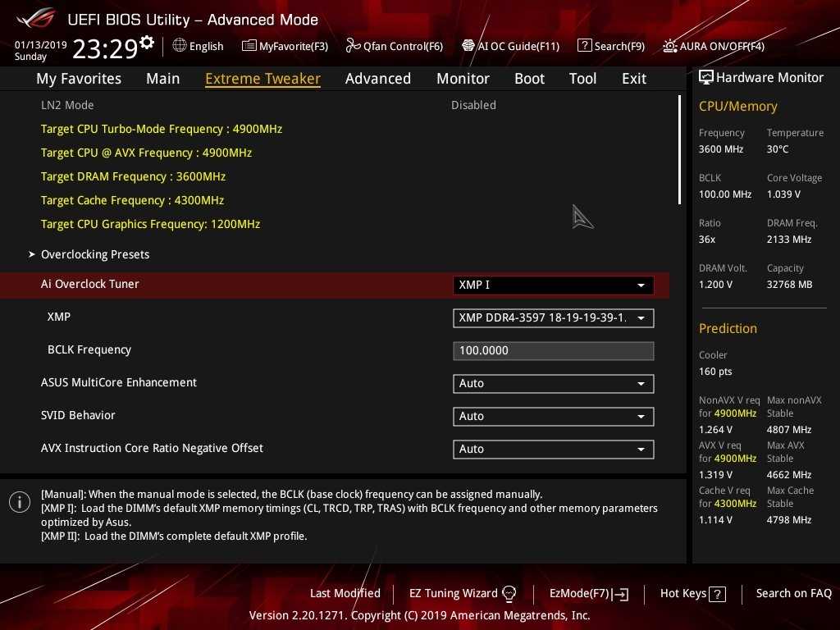Click the BCLK Frequency input field
The width and height of the screenshot is (840, 630).
[x=553, y=351]
